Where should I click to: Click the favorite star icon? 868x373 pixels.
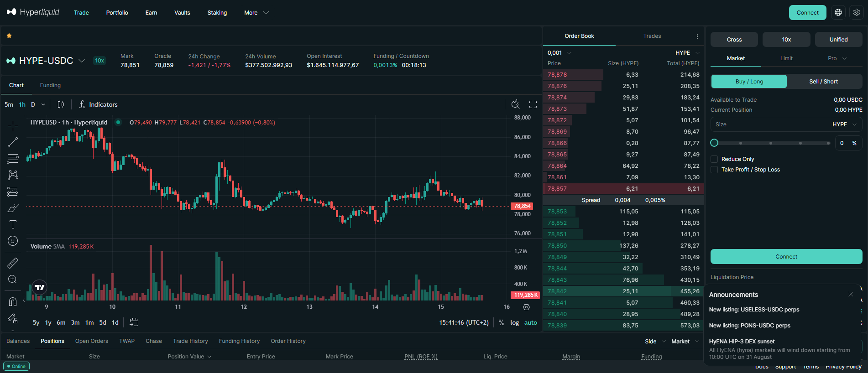pos(9,36)
